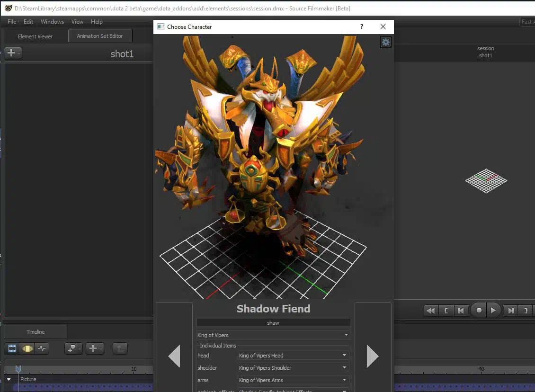Click the up-level arrow button in timeline
Viewport: 535px width, 392px height.
(x=120, y=348)
